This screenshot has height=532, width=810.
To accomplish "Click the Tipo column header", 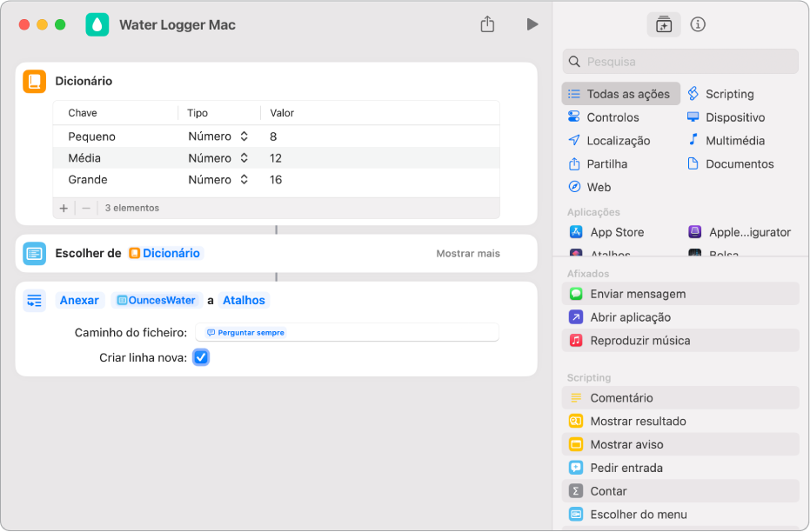I will pos(197,113).
